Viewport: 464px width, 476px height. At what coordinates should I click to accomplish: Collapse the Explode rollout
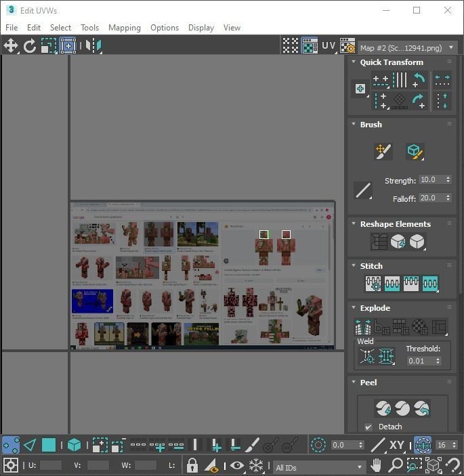pyautogui.click(x=354, y=307)
